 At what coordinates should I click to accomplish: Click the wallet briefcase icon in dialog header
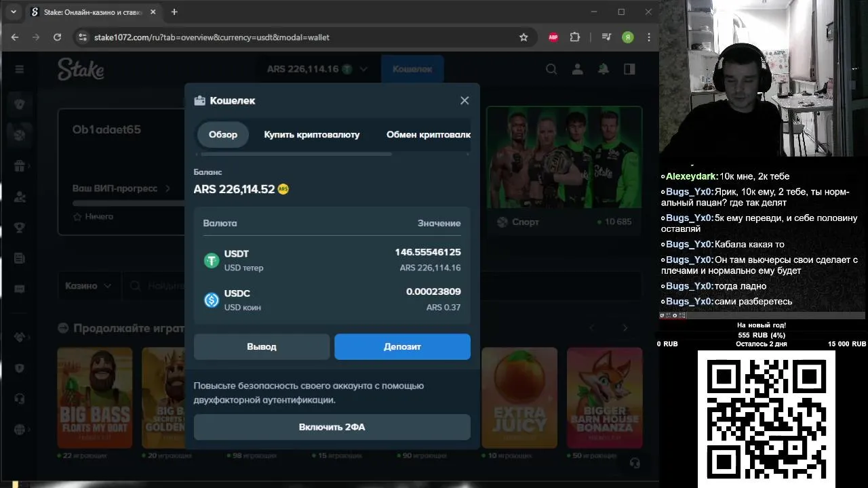pyautogui.click(x=199, y=100)
